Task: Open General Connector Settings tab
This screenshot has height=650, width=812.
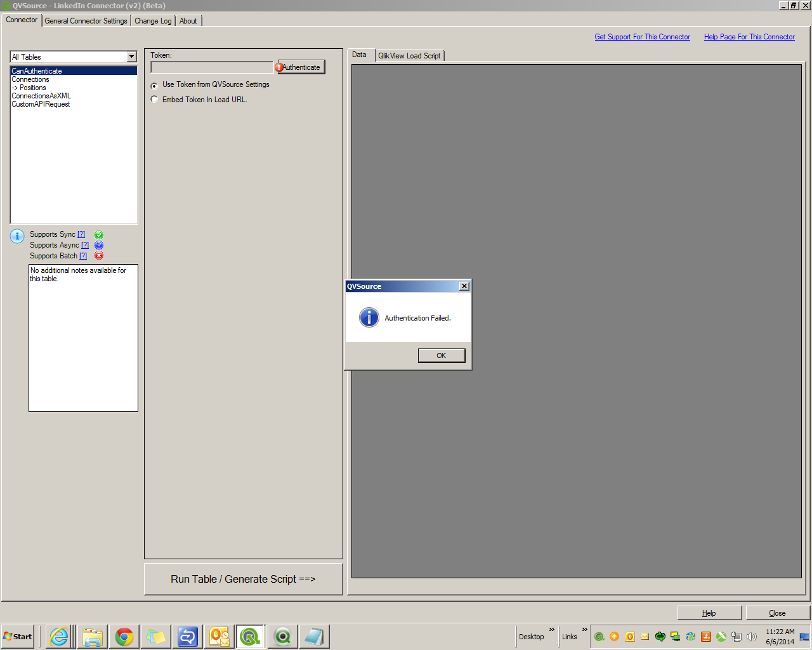Action: coord(86,21)
